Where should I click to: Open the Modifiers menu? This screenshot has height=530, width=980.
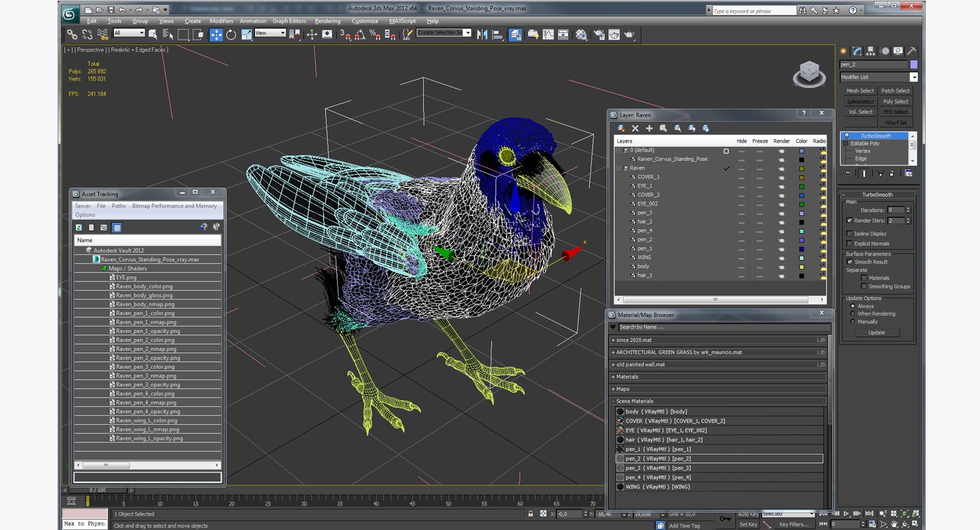221,21
